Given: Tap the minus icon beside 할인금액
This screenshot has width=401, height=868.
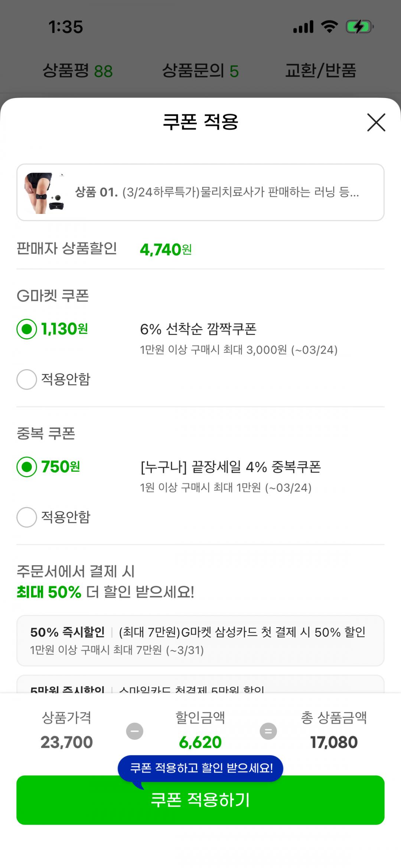Looking at the screenshot, I should pos(134,731).
